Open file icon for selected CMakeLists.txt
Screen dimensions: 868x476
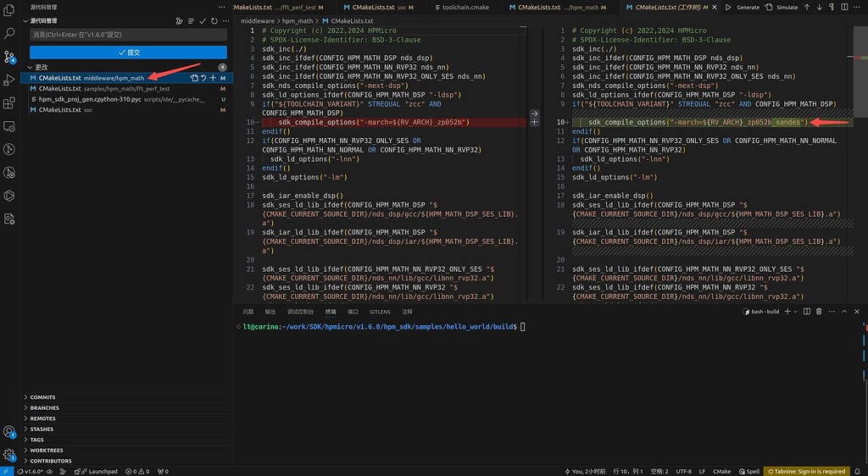coord(194,78)
